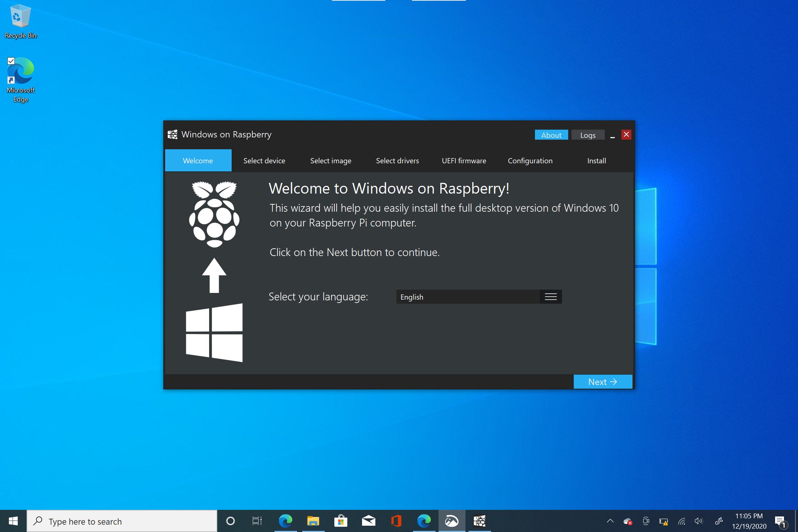The height and width of the screenshot is (532, 798).
Task: Launch Microsoft Office from the taskbar
Action: [x=396, y=521]
